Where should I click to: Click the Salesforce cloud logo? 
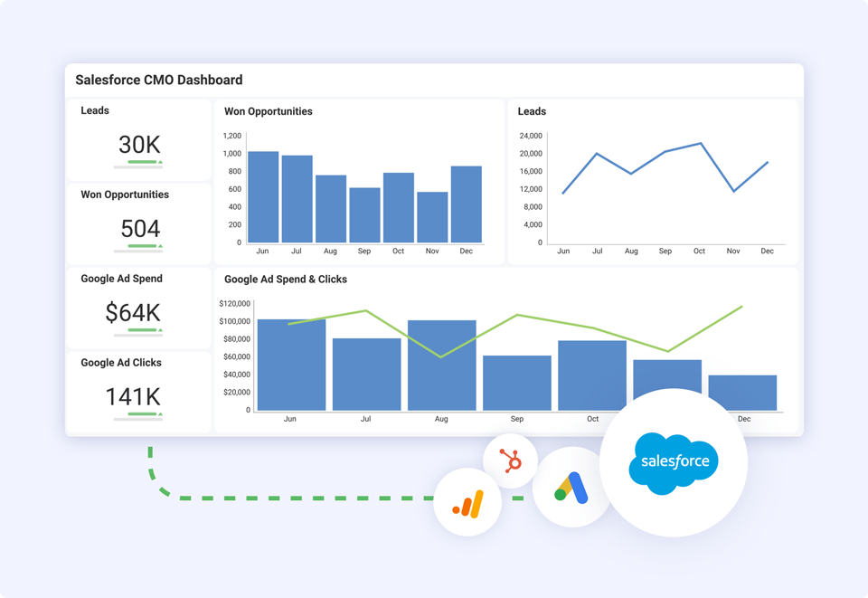point(673,462)
